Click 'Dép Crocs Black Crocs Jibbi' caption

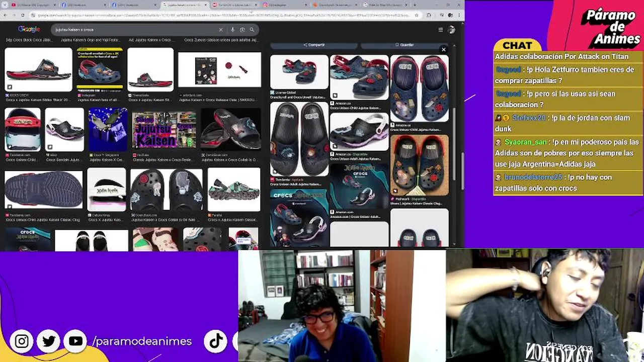28,40
